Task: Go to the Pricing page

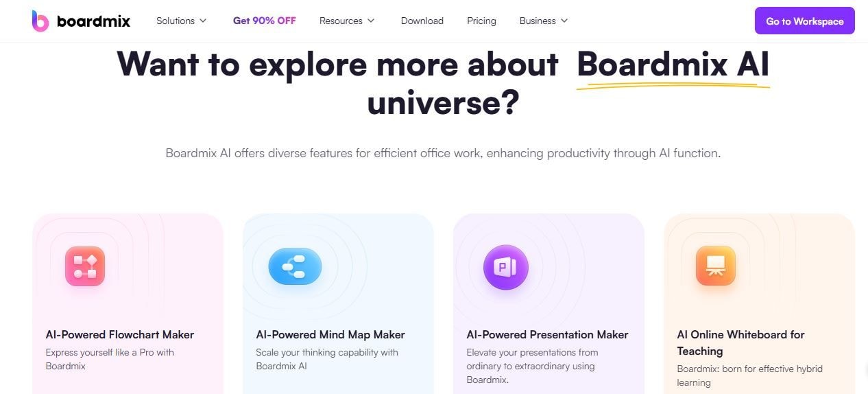Action: 481,21
